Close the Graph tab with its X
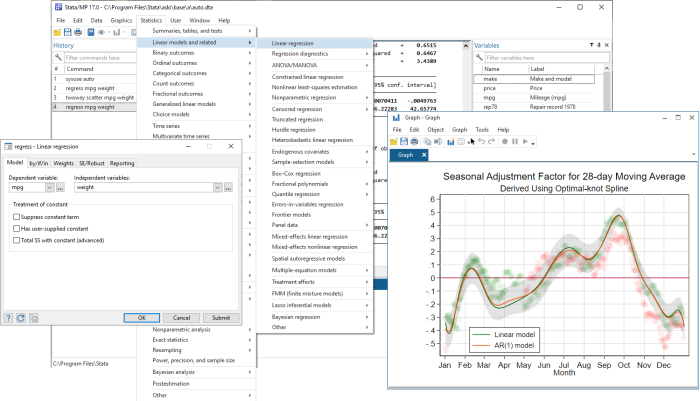Image resolution: width=700 pixels, height=401 pixels. click(x=424, y=155)
